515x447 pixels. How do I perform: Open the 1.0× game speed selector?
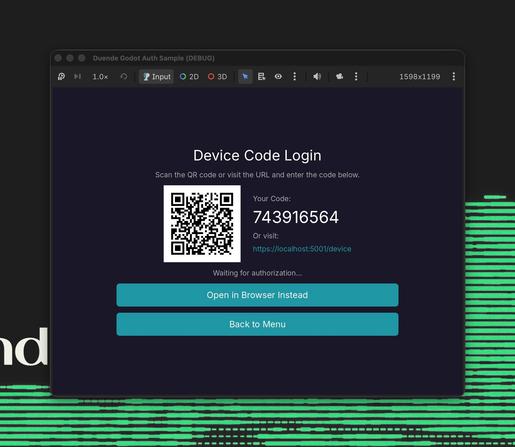tap(100, 77)
